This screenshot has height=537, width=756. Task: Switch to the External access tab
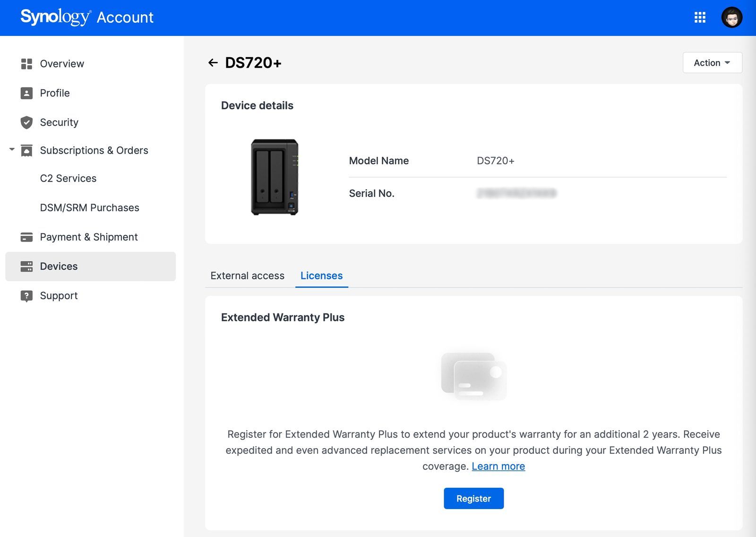(248, 276)
